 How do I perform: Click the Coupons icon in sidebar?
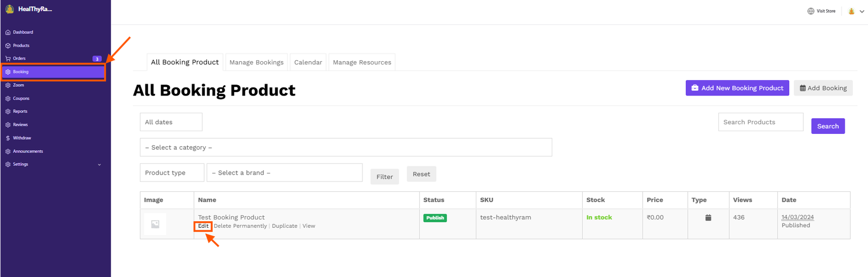8,99
